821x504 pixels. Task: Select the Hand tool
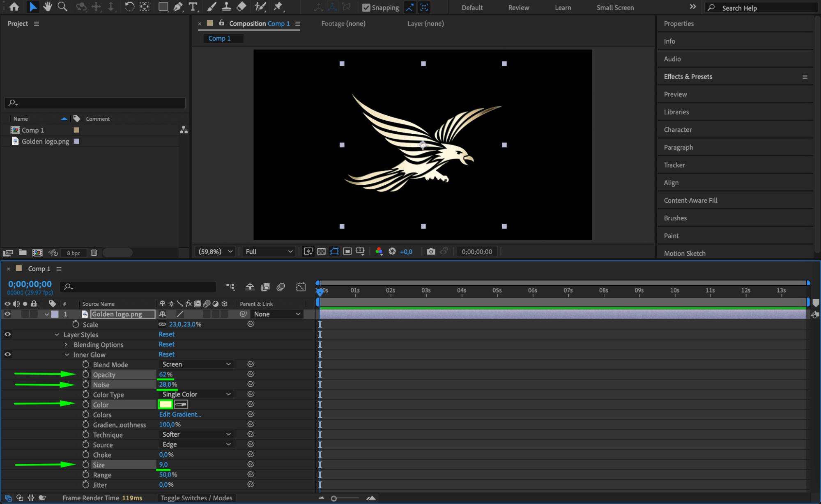(x=48, y=7)
